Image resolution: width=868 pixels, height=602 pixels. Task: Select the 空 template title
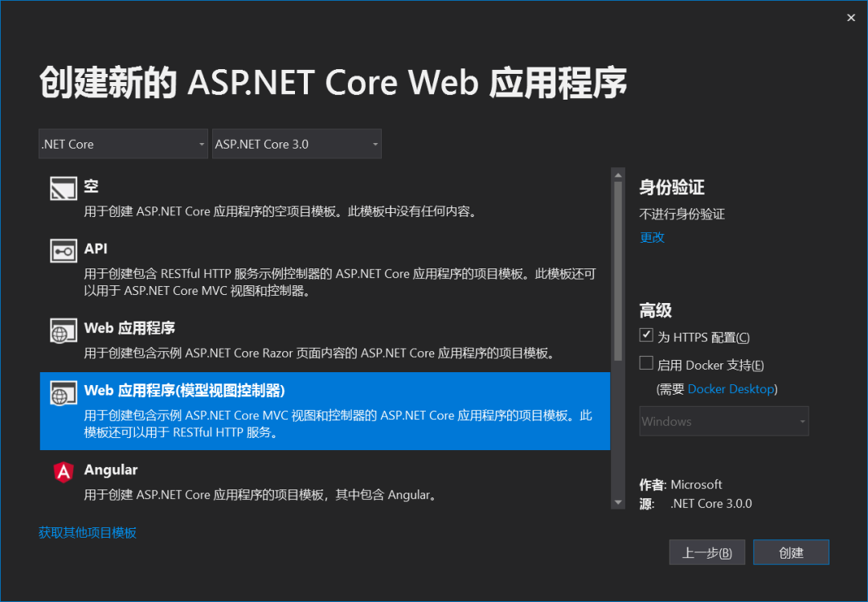(92, 186)
